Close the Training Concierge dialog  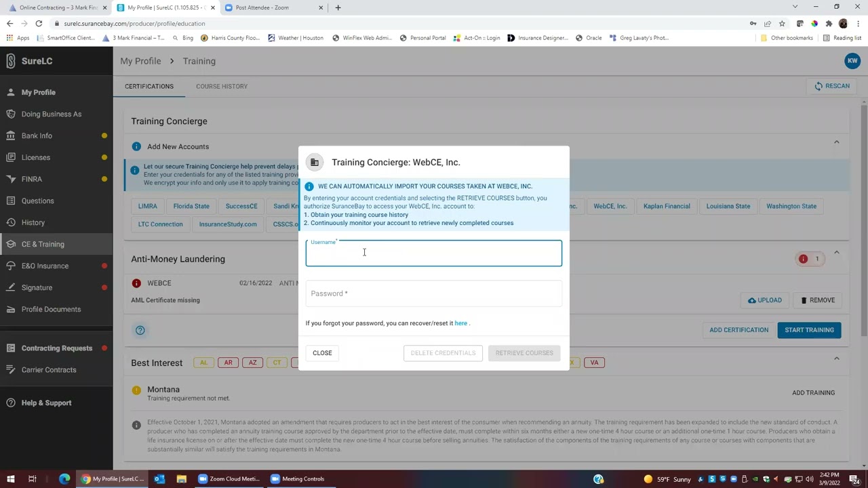click(322, 353)
